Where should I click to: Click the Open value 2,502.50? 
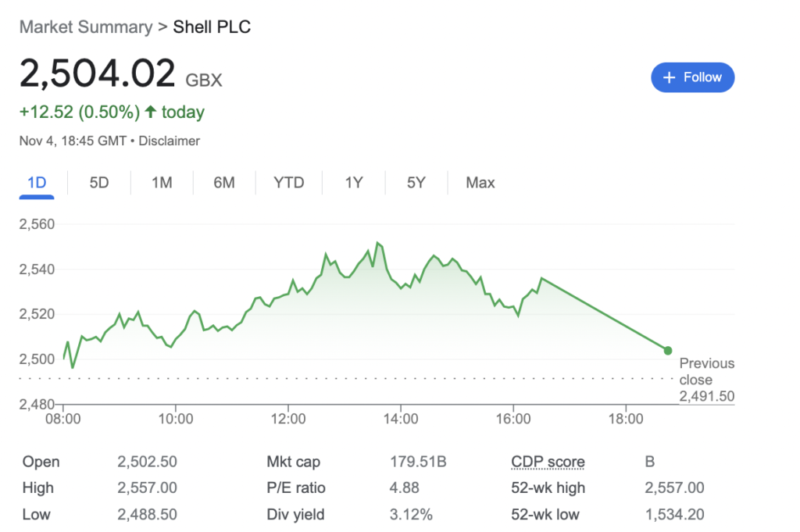click(x=147, y=462)
